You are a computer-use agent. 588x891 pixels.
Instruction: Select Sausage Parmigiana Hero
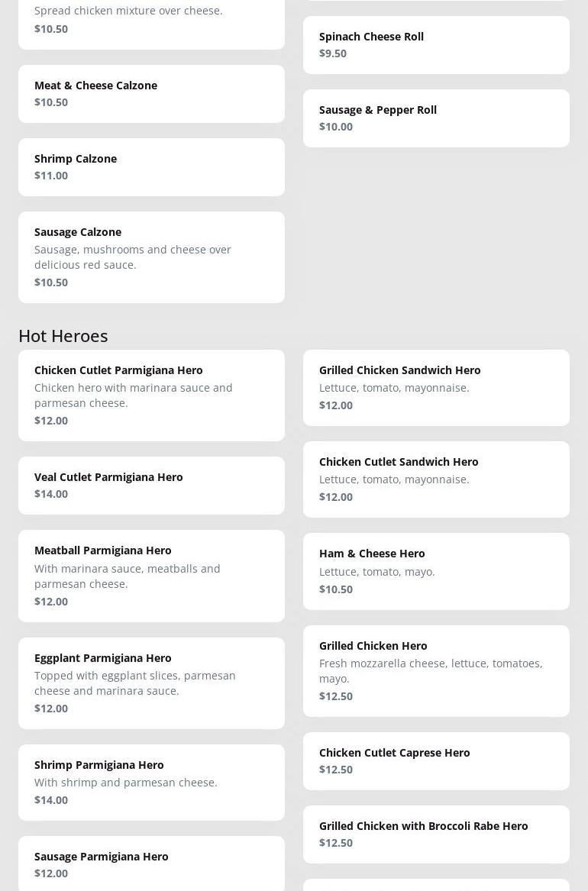pos(151,864)
